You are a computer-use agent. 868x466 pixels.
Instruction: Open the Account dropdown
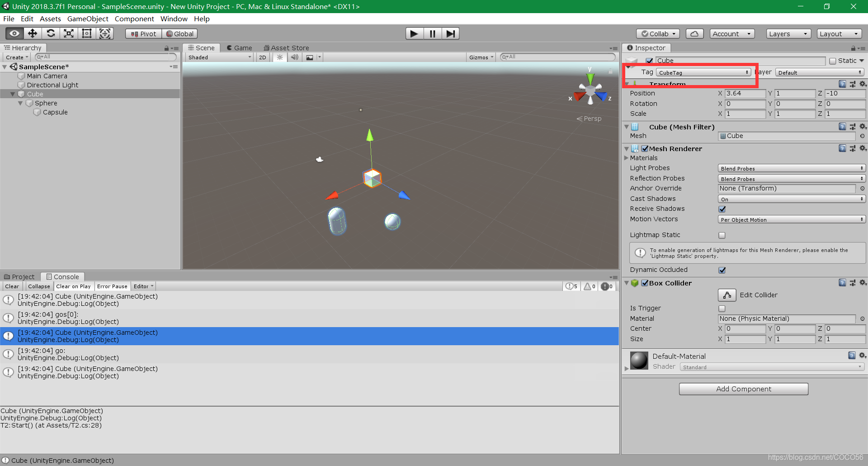(x=732, y=34)
